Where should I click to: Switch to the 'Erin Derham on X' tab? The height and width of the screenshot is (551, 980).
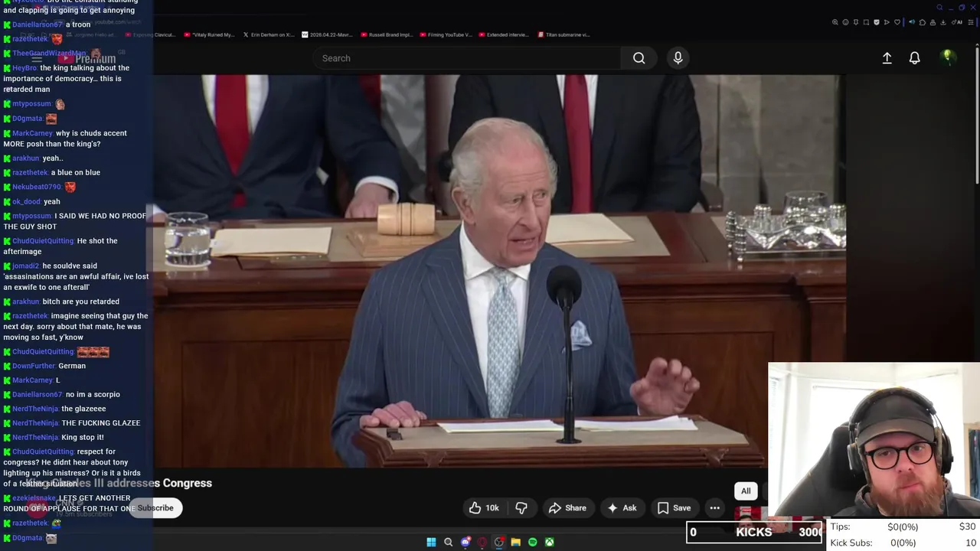coord(268,34)
